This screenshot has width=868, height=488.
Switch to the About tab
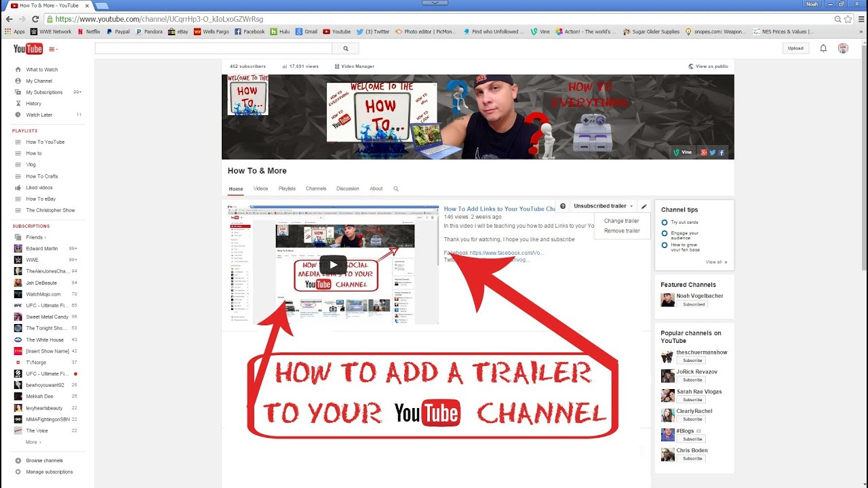tap(376, 188)
